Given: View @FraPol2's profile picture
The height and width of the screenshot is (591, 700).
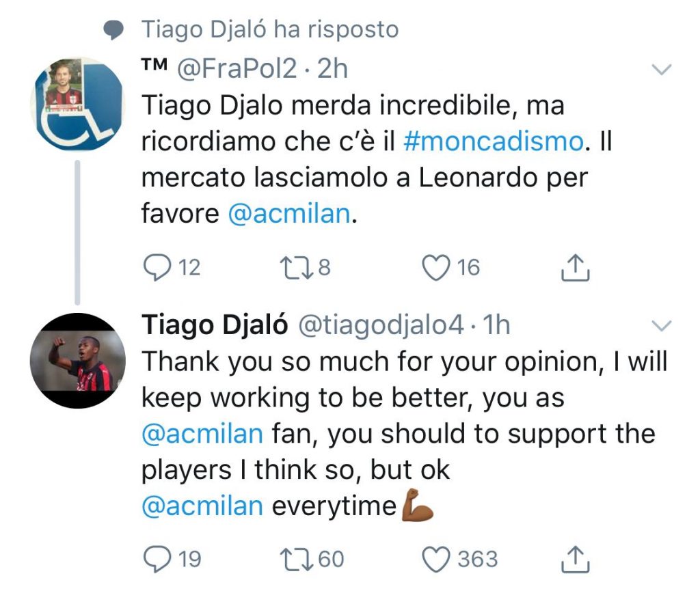Looking at the screenshot, I should (77, 104).
